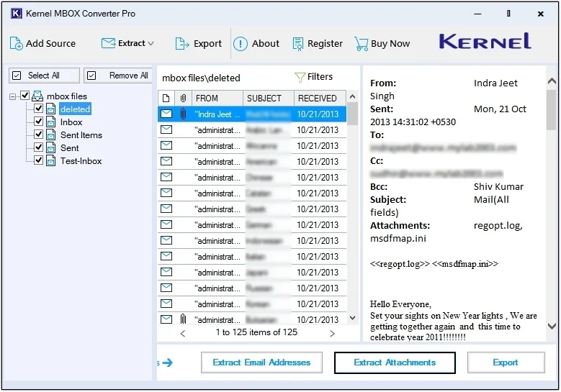
Task: Click the Extract Attachments button
Action: [395, 363]
